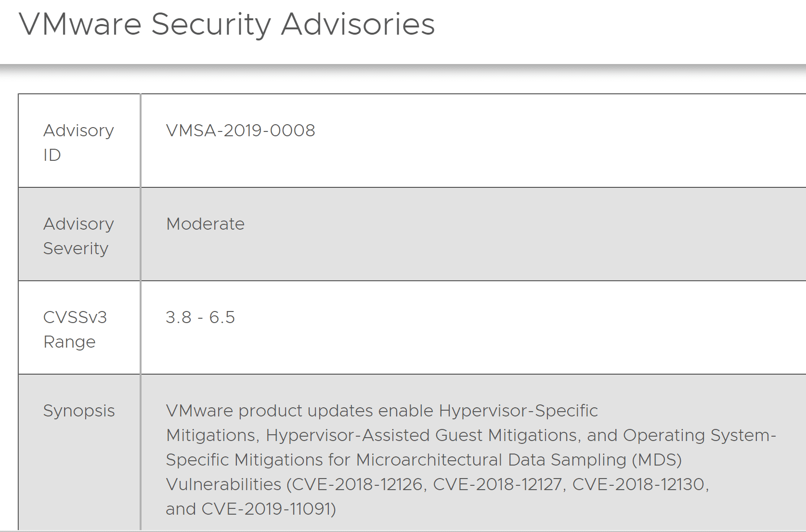Click CVE-2018-12130 in the synopsis
The width and height of the screenshot is (806, 532).
coord(639,484)
